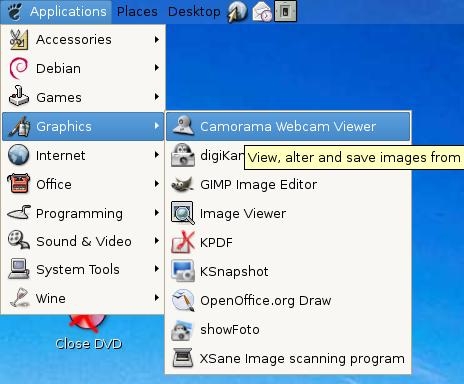Click the Accessories scissors icon
This screenshot has width=464, height=384.
click(x=19, y=39)
